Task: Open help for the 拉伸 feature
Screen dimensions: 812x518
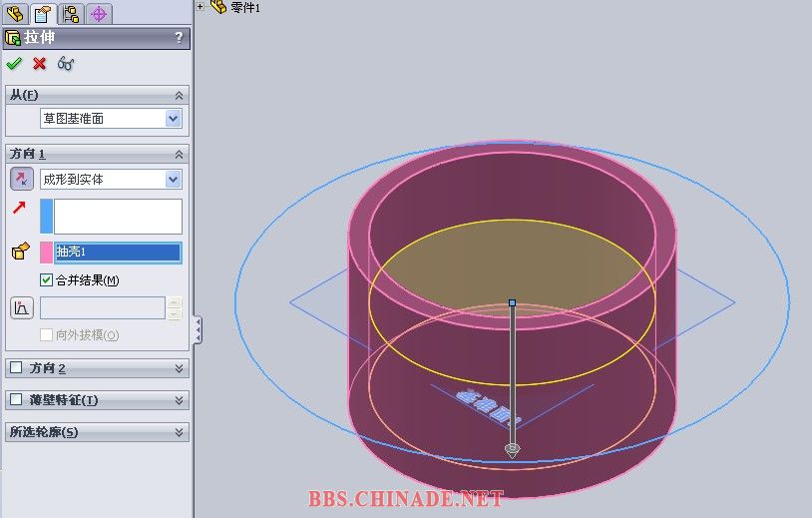Action: [x=179, y=38]
